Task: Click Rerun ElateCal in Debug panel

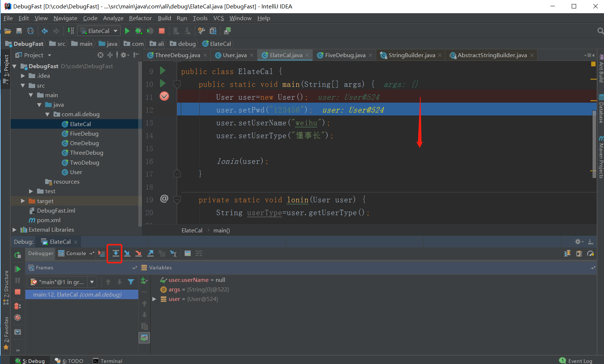Action: tap(18, 255)
